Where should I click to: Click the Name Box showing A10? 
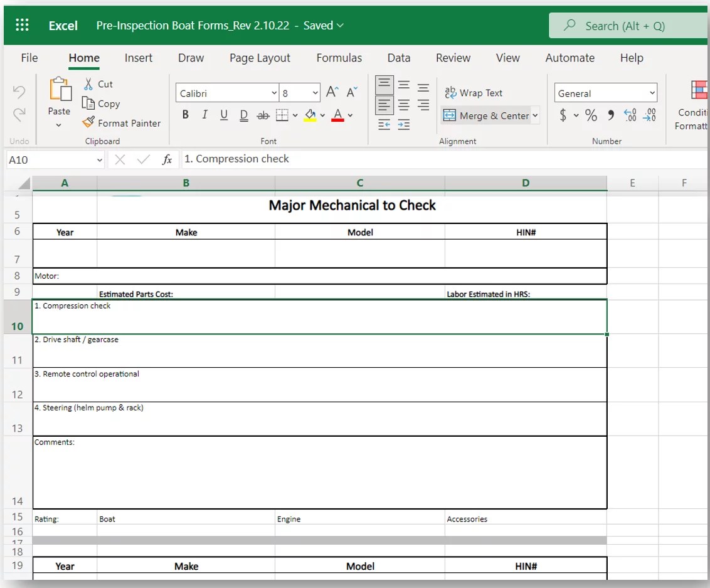(55, 159)
